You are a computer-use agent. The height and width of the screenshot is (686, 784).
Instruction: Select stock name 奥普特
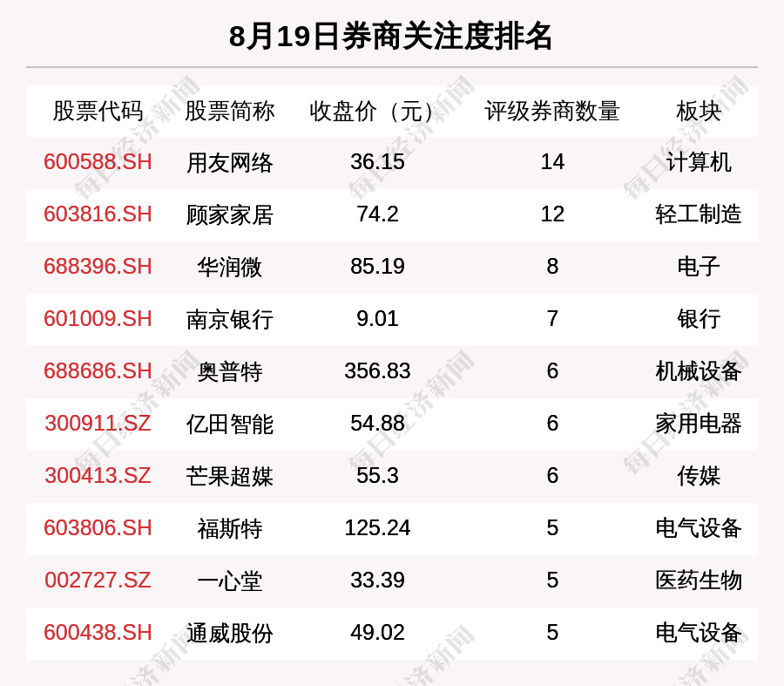pyautogui.click(x=229, y=372)
